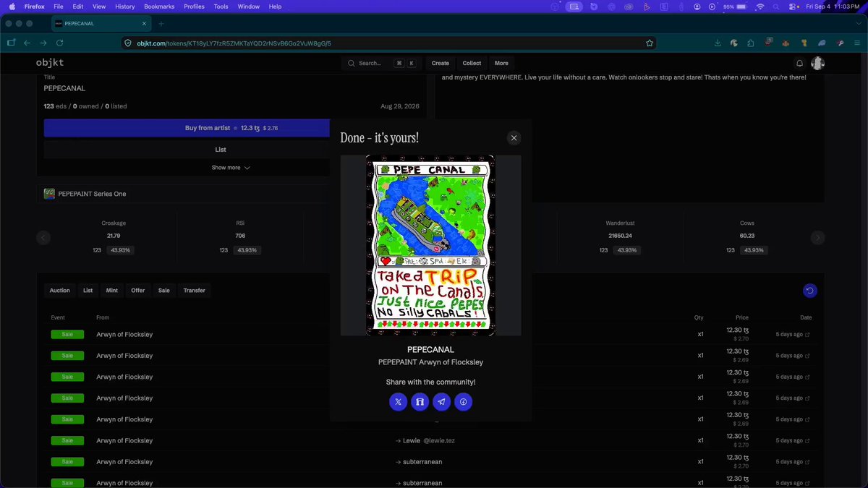The height and width of the screenshot is (488, 868).
Task: Toggle the Transfer event filter
Action: tap(194, 291)
